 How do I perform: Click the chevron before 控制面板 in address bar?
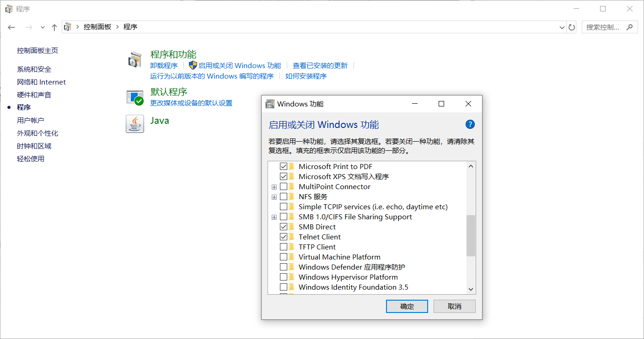pos(78,27)
